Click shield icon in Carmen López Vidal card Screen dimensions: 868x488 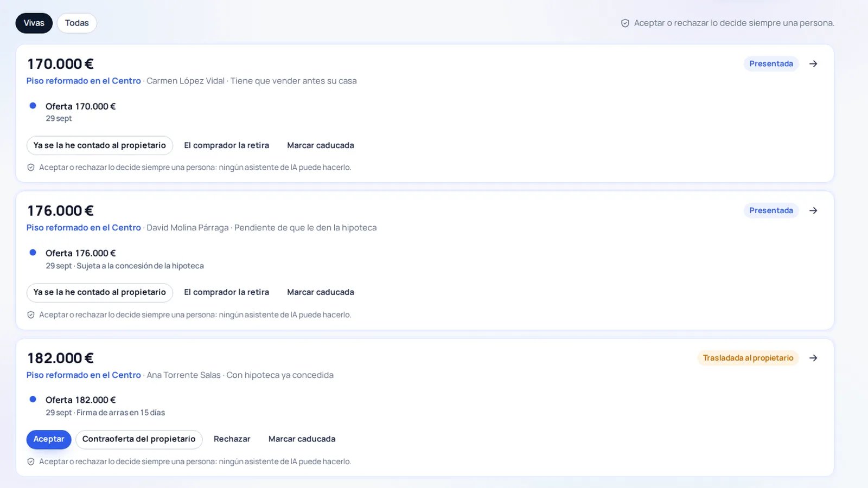click(31, 168)
